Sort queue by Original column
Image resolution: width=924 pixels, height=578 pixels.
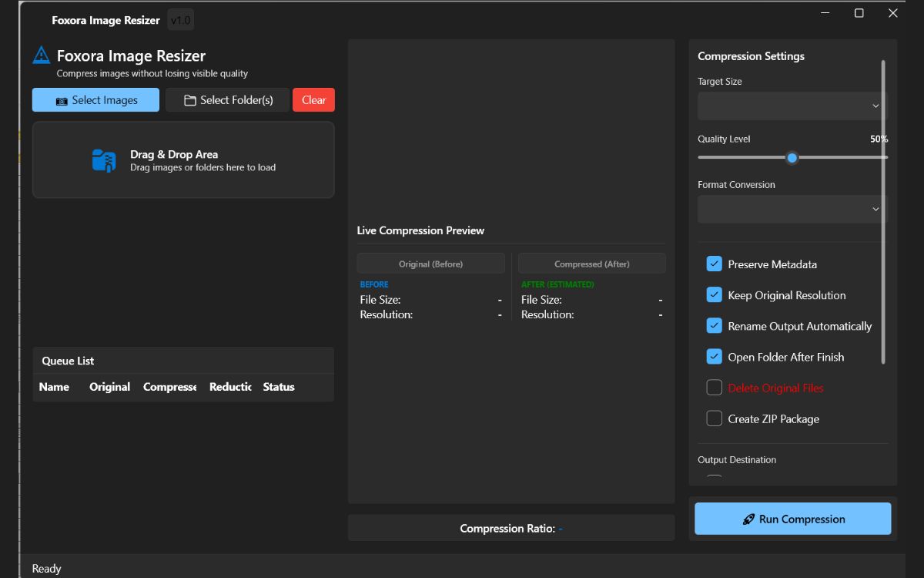[109, 387]
